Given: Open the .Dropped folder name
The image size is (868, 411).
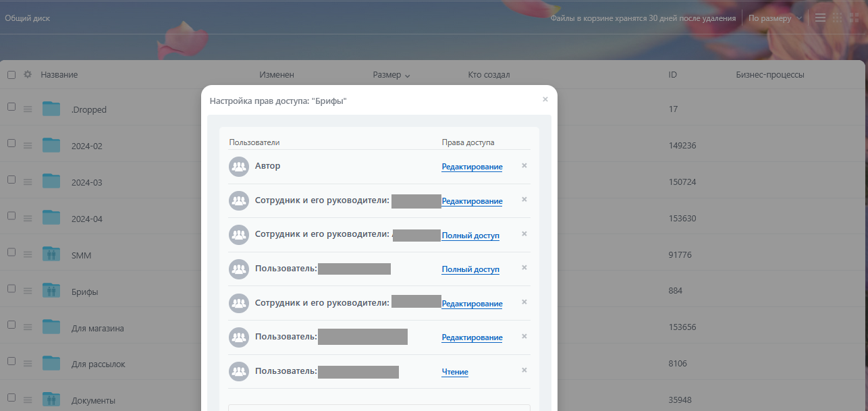Looking at the screenshot, I should [x=89, y=109].
